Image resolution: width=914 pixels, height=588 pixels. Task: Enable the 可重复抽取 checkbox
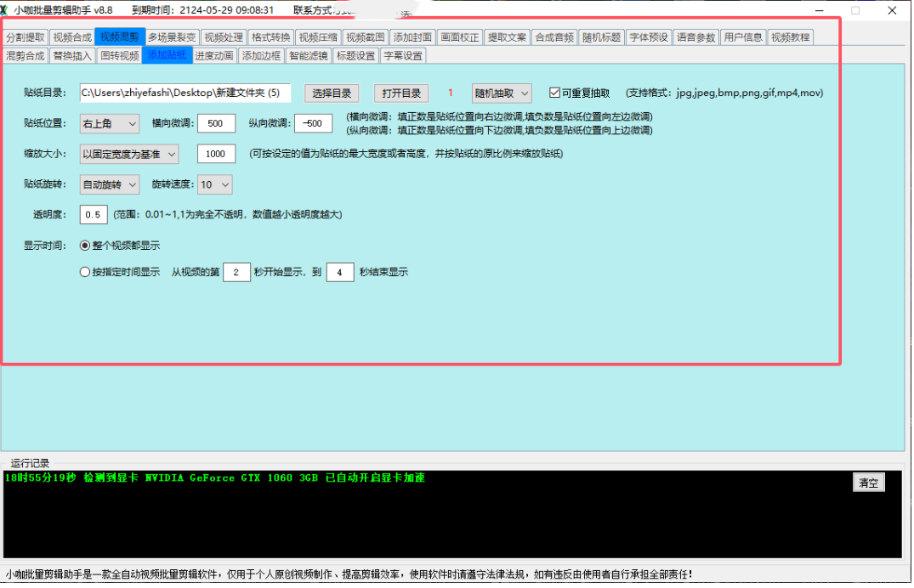[x=555, y=93]
